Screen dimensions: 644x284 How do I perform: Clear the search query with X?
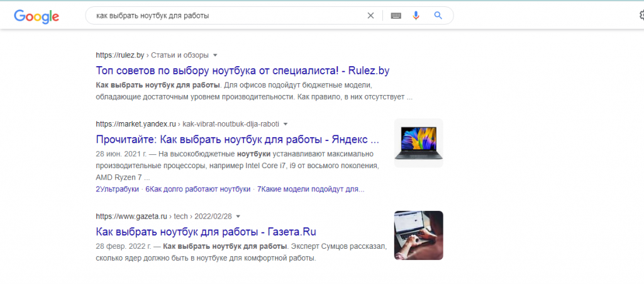370,16
